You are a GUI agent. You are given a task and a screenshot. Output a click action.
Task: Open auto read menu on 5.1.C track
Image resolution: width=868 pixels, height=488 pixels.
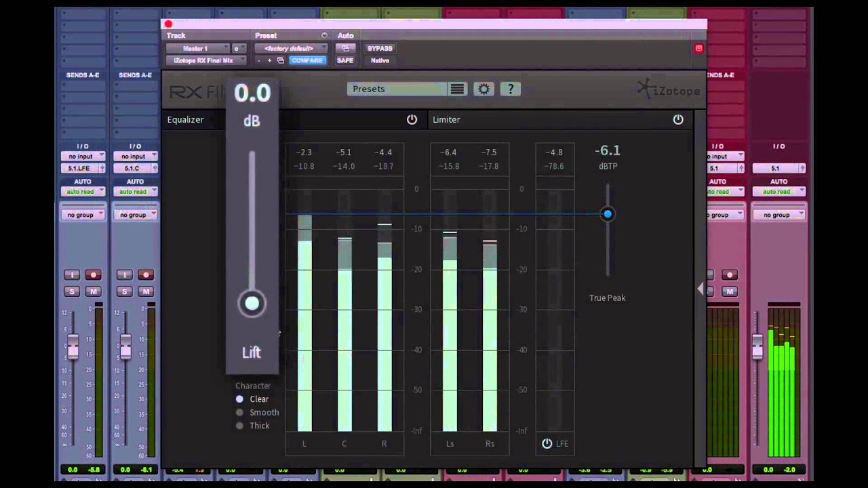[136, 191]
